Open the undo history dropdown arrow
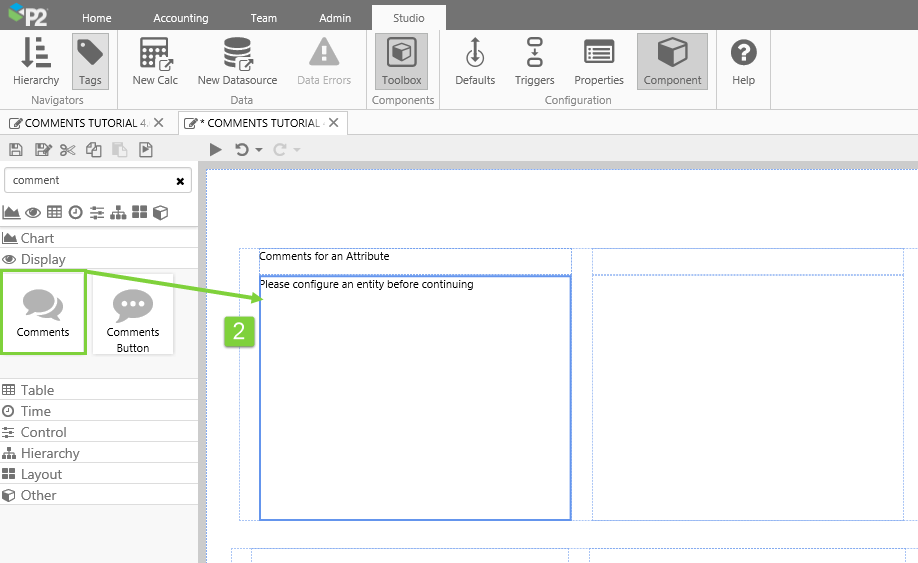 point(259,150)
